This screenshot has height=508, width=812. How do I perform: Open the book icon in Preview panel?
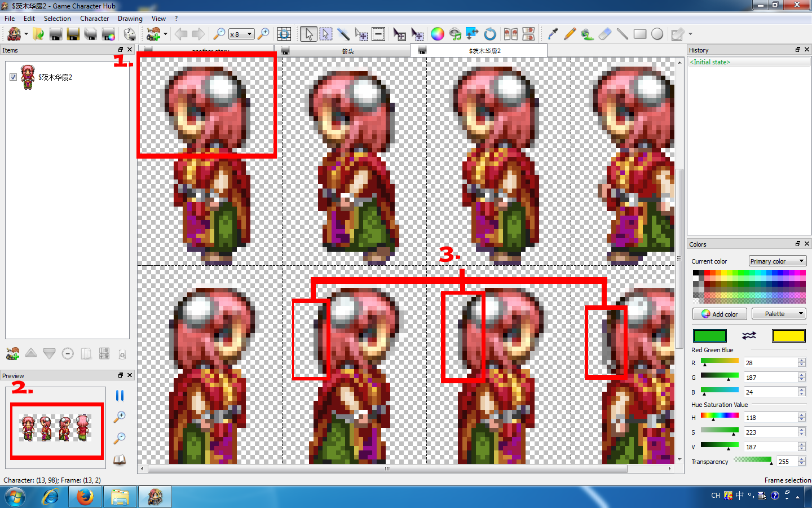(120, 460)
